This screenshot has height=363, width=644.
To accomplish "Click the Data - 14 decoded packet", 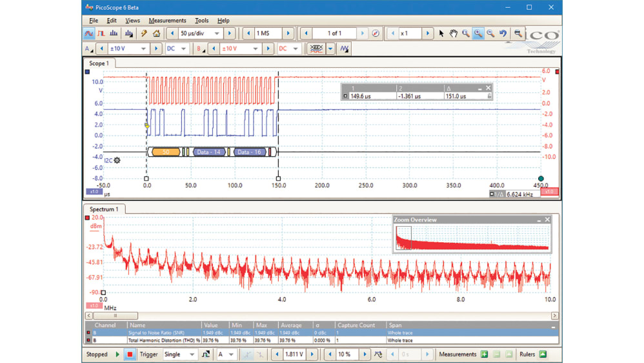I will pos(209,152).
